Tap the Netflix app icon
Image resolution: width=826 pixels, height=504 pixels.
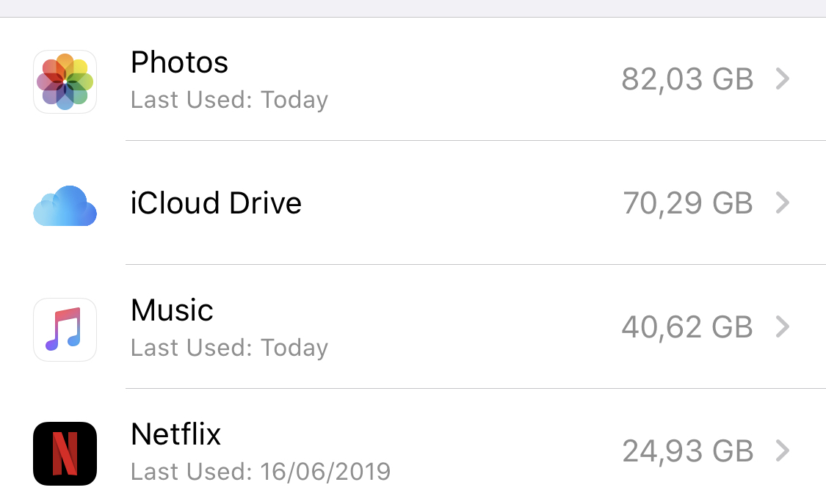click(65, 453)
